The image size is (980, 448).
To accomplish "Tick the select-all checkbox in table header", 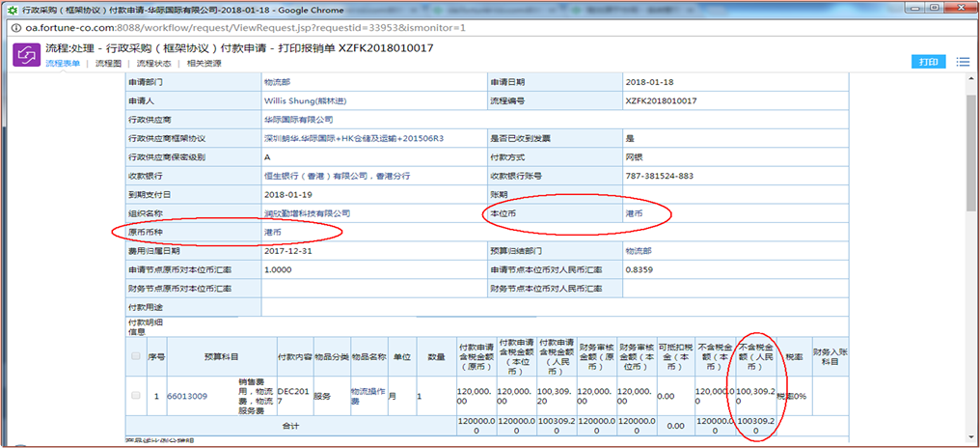I will (x=136, y=356).
